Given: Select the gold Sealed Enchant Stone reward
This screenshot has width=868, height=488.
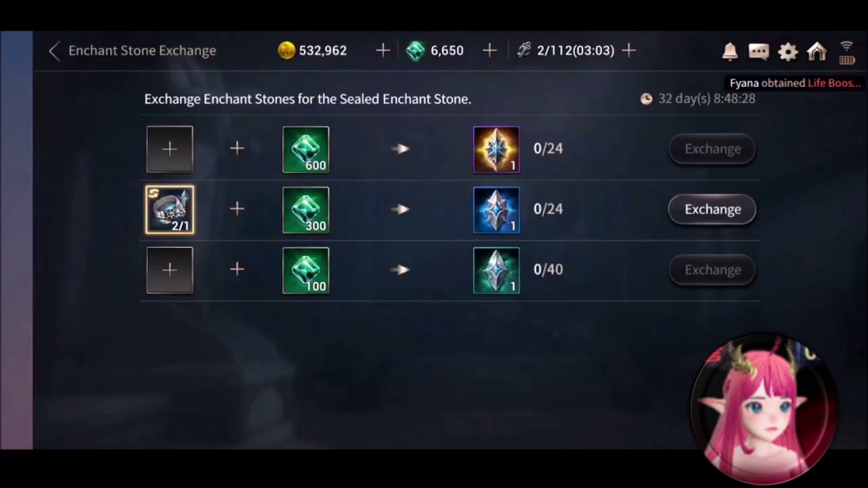Looking at the screenshot, I should pyautogui.click(x=496, y=149).
